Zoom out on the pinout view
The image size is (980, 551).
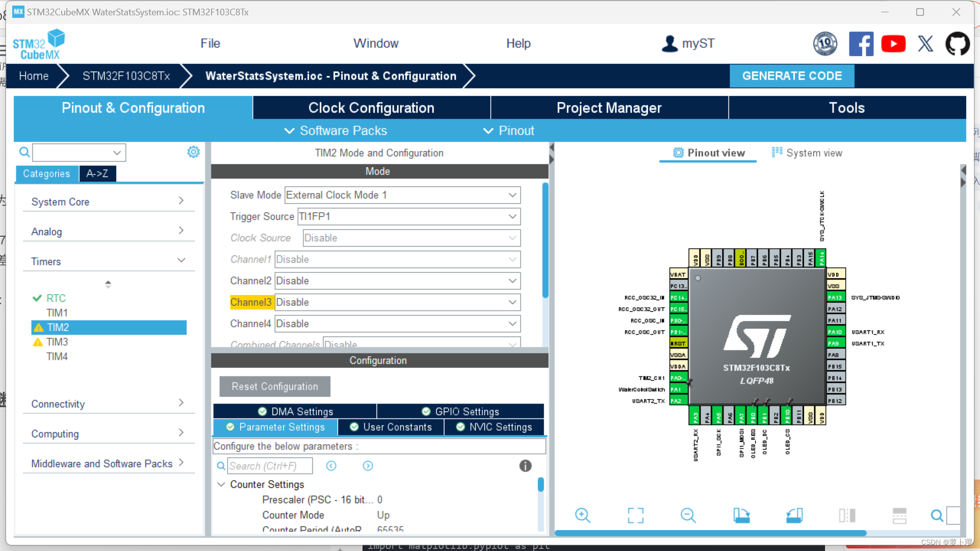pos(688,515)
